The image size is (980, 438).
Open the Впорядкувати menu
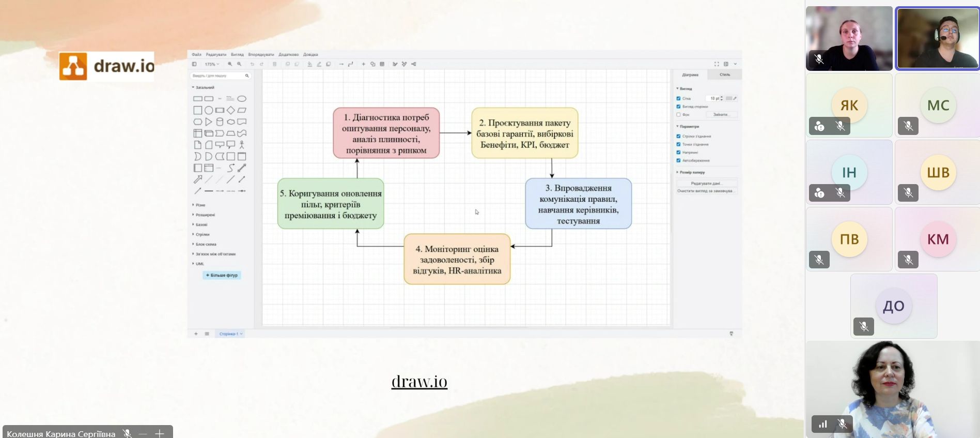pyautogui.click(x=261, y=54)
